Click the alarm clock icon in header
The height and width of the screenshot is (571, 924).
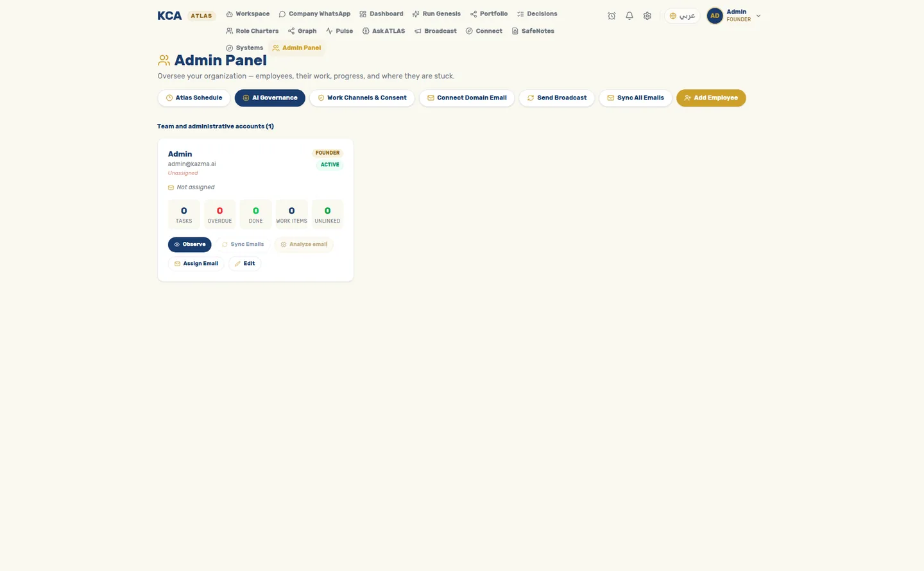coord(612,16)
